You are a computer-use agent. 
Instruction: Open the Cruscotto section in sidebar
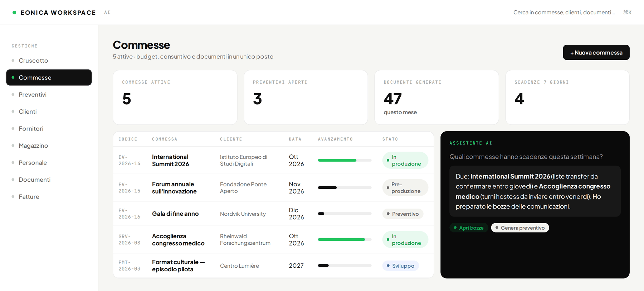tap(49, 61)
